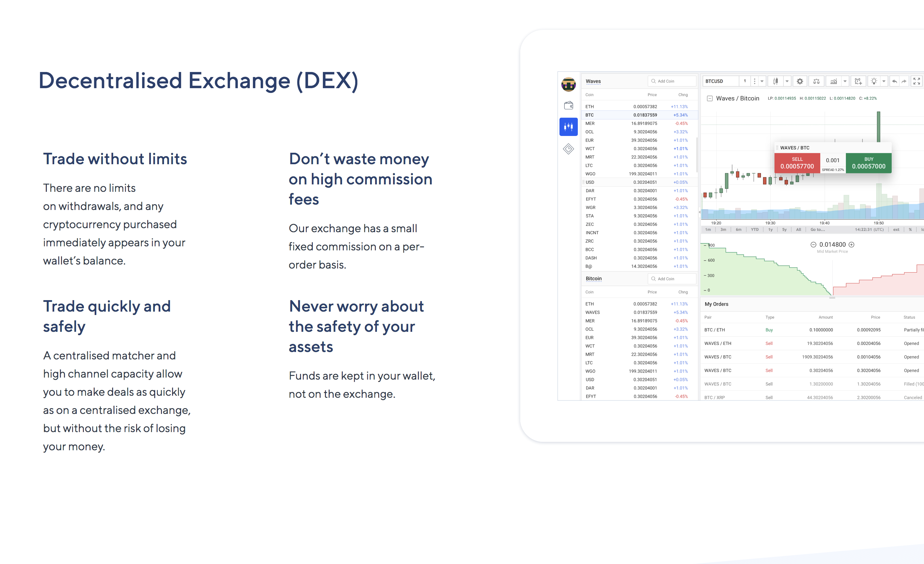Viewport: 924px width, 564px height.
Task: Open the interval dropdown next to 1
Action: tap(762, 81)
